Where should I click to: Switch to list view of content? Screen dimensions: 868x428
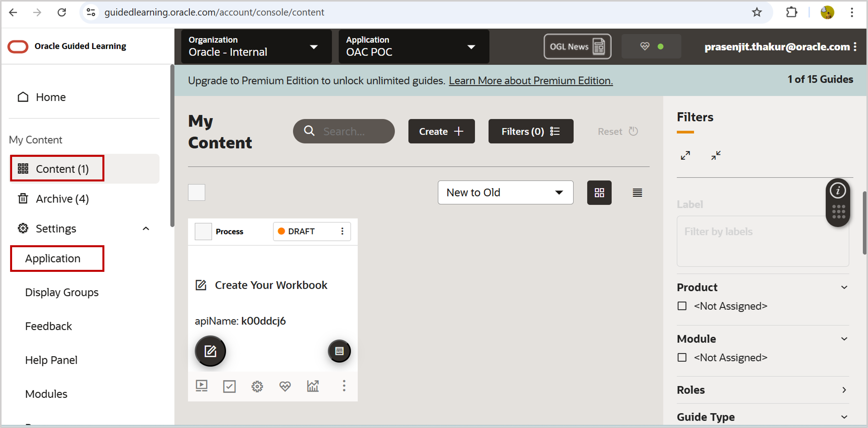click(637, 193)
